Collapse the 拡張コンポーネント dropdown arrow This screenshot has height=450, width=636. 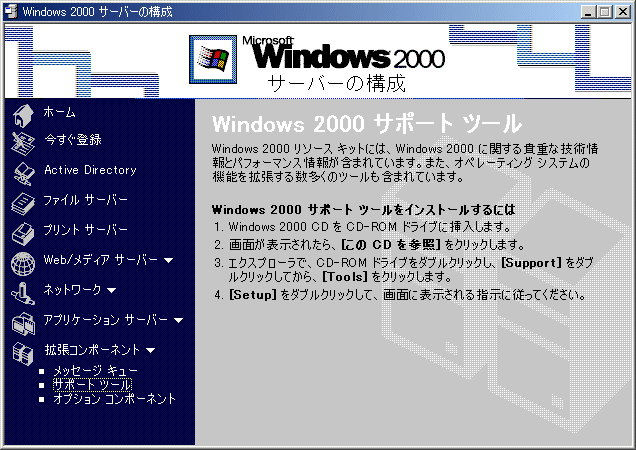click(150, 350)
